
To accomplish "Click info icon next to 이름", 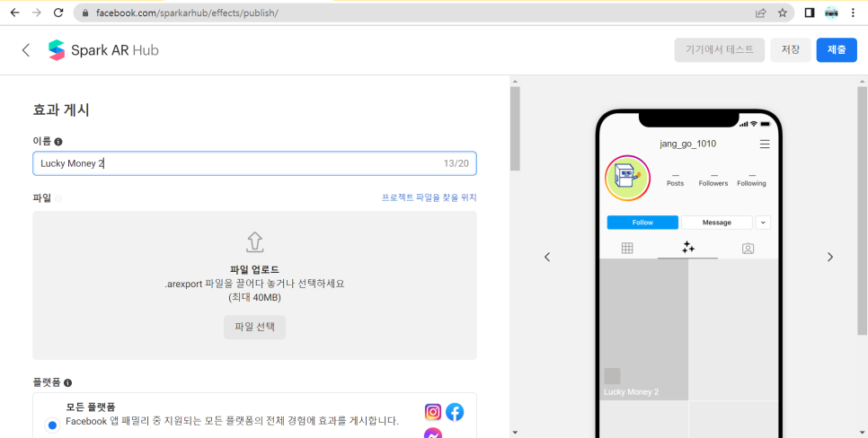I will (x=58, y=142).
